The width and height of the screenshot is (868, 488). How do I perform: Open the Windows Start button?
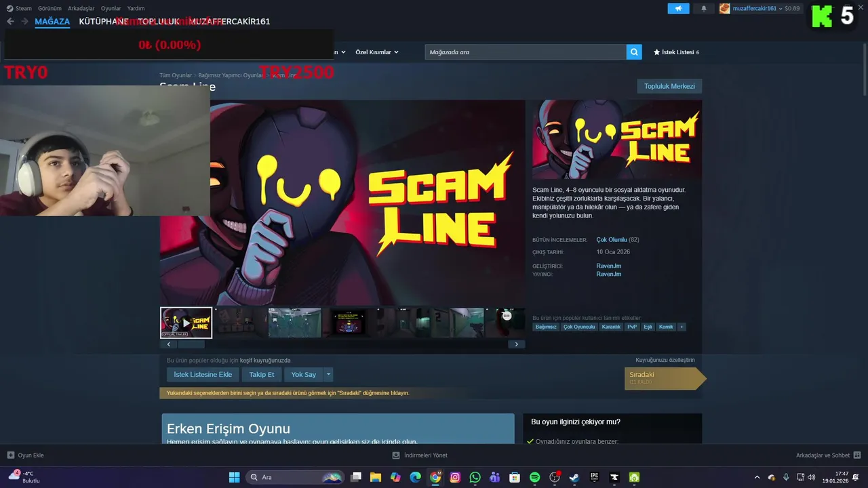tap(234, 477)
